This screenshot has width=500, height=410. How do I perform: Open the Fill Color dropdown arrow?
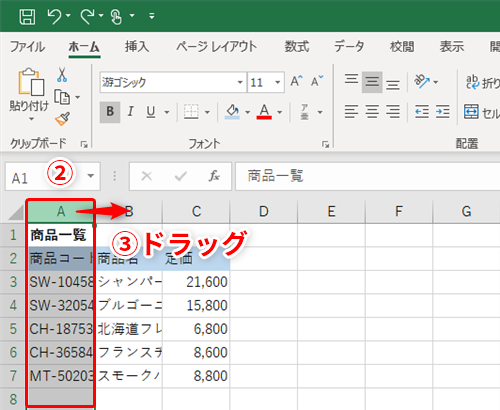click(247, 112)
